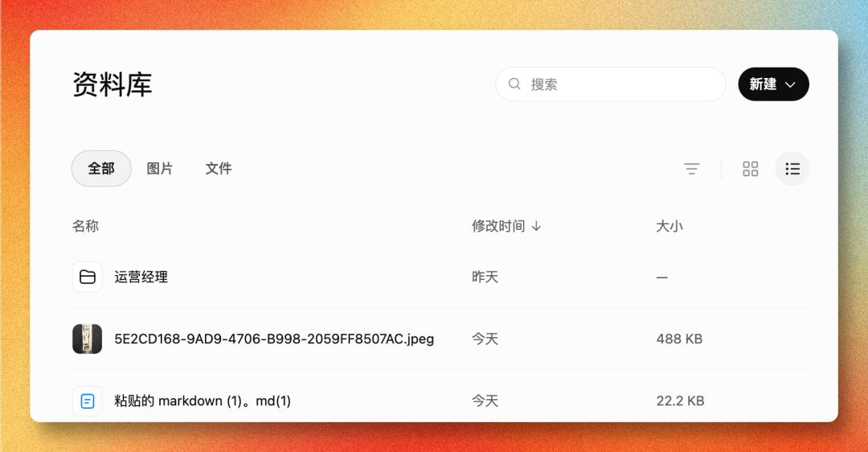The height and width of the screenshot is (452, 868).
Task: Switch to the 图片 tab
Action: [160, 168]
